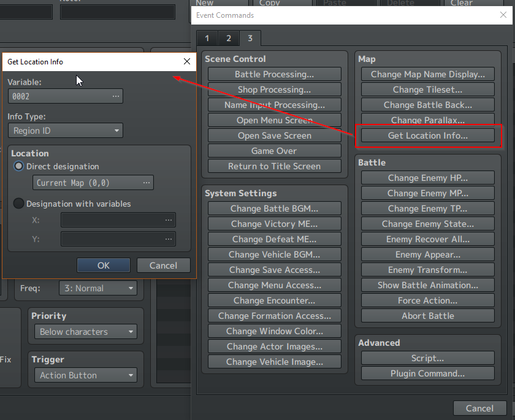
Task: Click Change Enemy TP command
Action: (x=428, y=208)
